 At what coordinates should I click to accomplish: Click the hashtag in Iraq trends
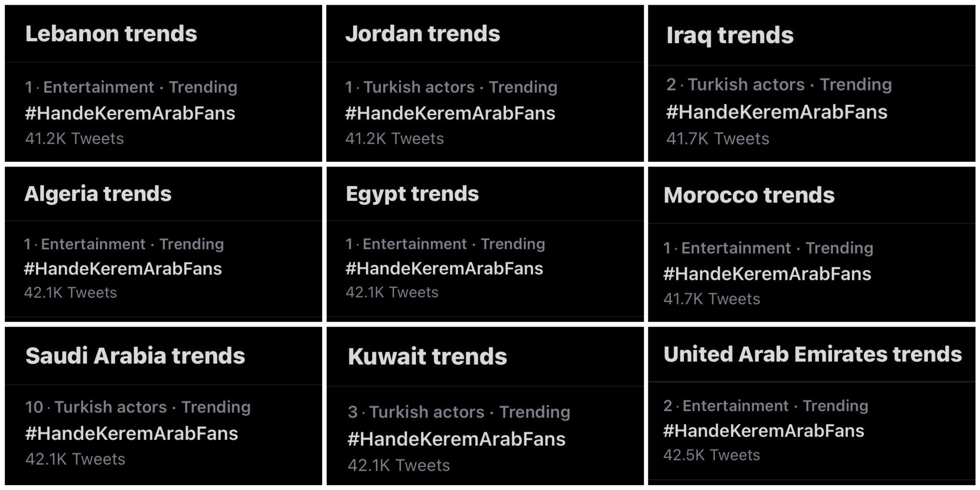click(777, 112)
